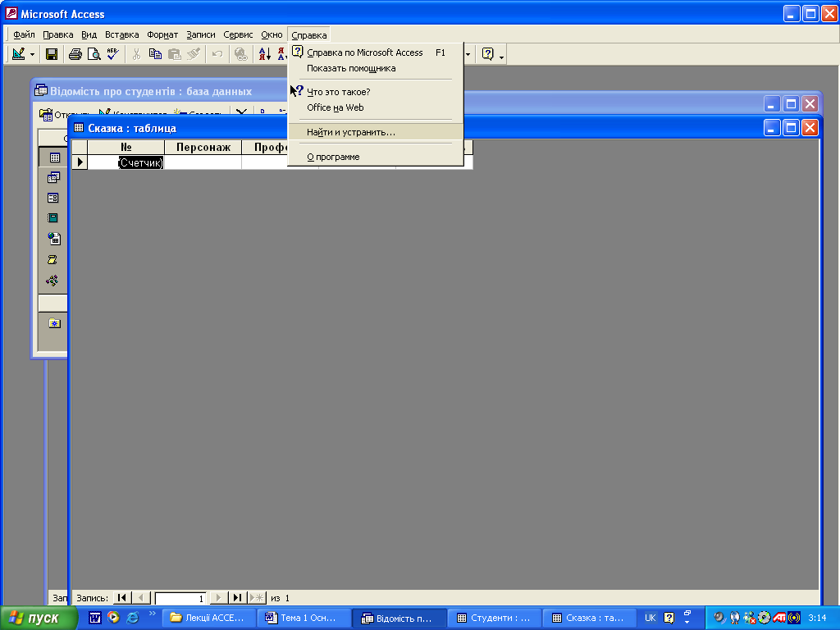Launch Word from quick launch icon

coord(95,618)
